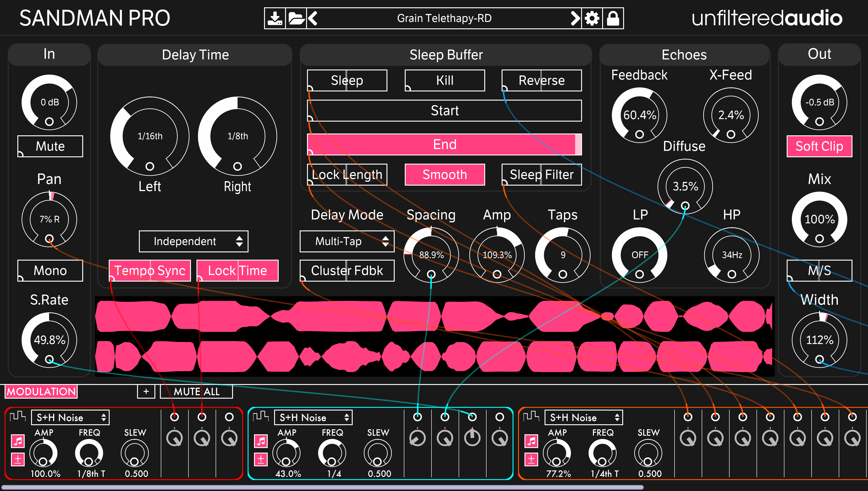Click cyan modulator FREQ knob 1/4

pos(332,454)
